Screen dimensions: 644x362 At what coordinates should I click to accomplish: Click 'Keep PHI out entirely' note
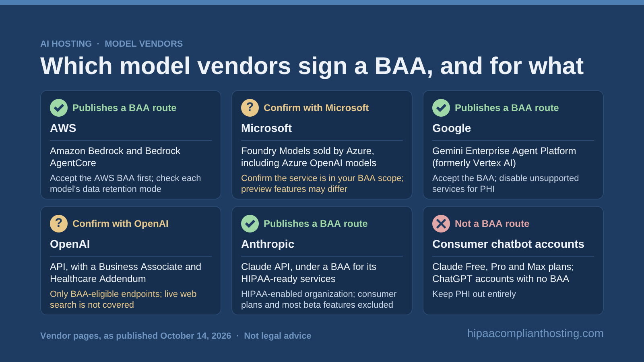pyautogui.click(x=474, y=294)
